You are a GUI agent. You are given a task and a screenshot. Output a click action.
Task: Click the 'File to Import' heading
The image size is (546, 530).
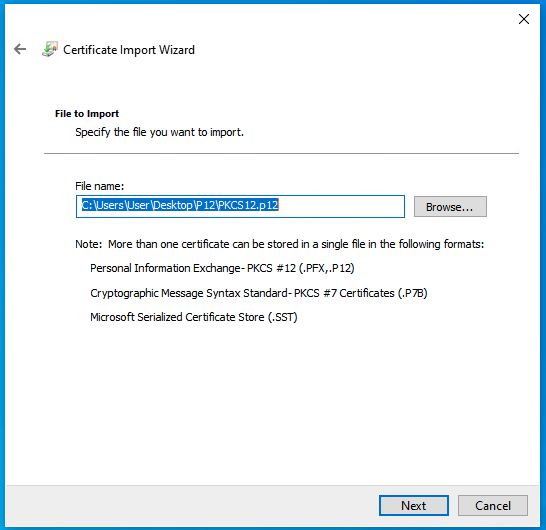pyautogui.click(x=87, y=114)
